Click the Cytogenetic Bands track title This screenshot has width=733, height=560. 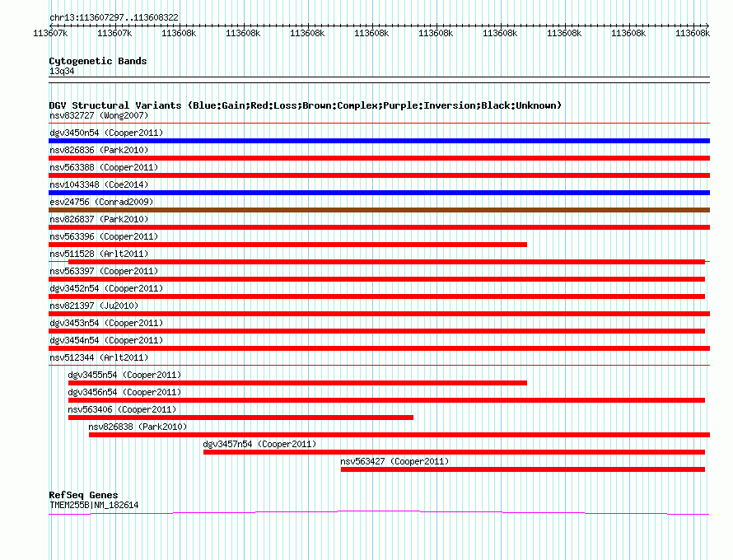(98, 61)
